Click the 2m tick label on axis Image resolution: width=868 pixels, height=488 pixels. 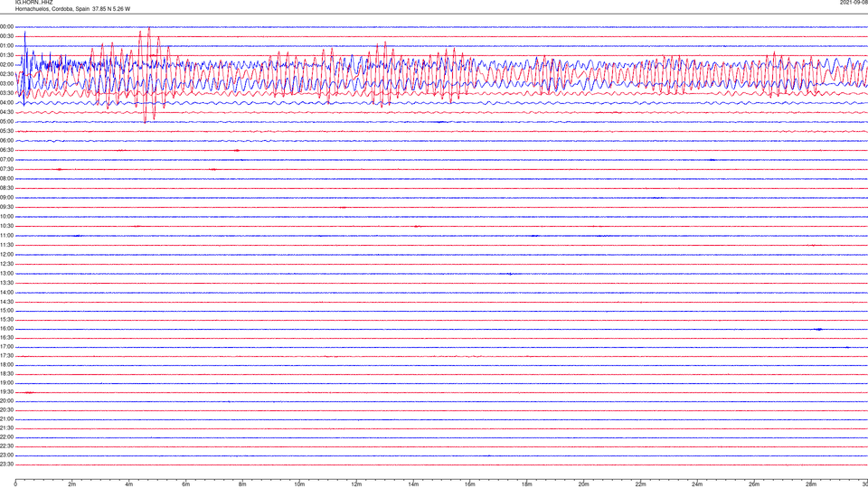[x=72, y=484]
